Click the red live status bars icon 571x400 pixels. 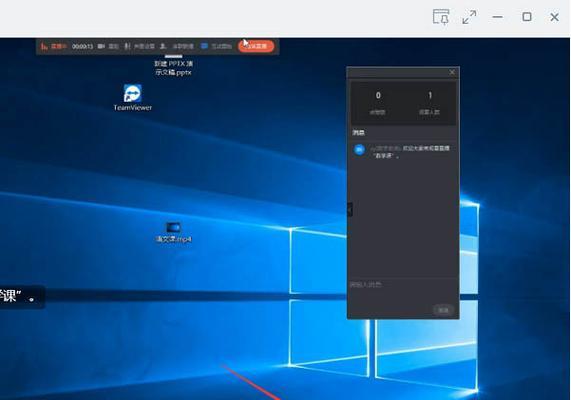click(x=44, y=46)
